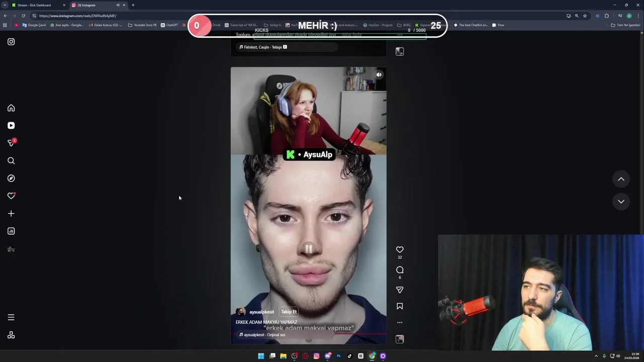
Task: Open Instagram search panel
Action: coord(11,161)
